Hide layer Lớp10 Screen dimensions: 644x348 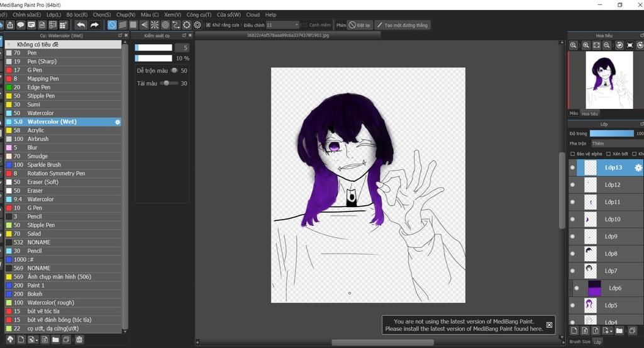572,220
